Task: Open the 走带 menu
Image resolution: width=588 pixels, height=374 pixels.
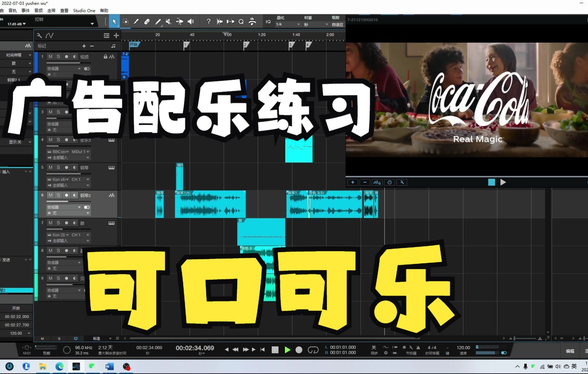Action: click(x=51, y=11)
